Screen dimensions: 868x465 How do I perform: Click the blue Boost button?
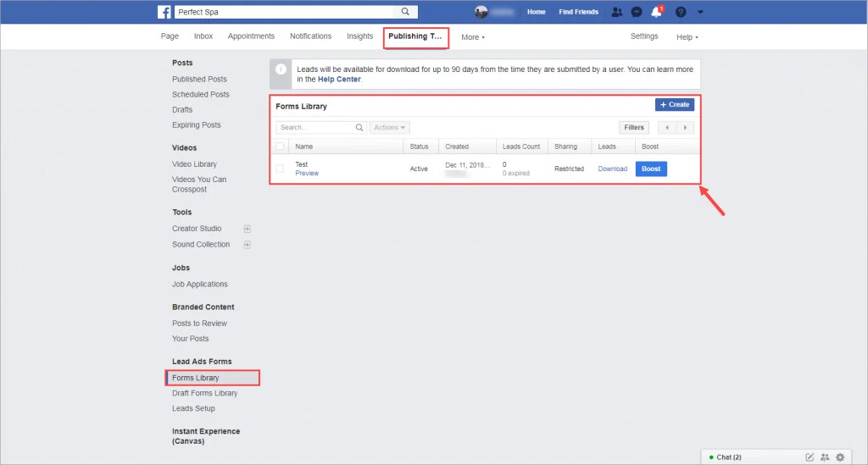coord(651,169)
